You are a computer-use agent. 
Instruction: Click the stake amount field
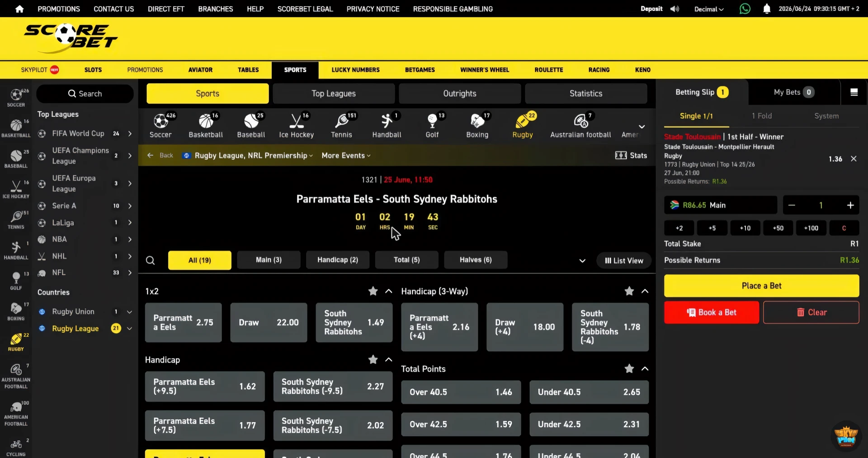821,205
